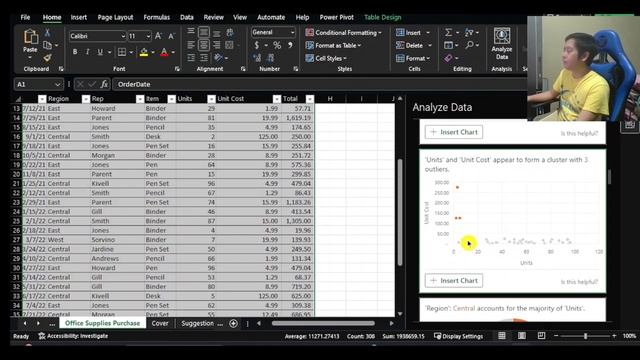Open Display Settings in status bar
The width and height of the screenshot is (640, 360).
pos(458,336)
